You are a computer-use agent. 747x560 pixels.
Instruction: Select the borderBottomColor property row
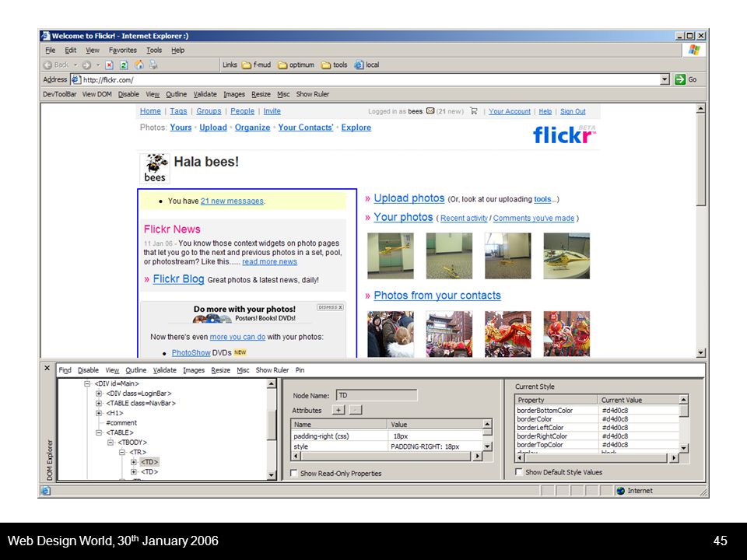[x=598, y=411]
